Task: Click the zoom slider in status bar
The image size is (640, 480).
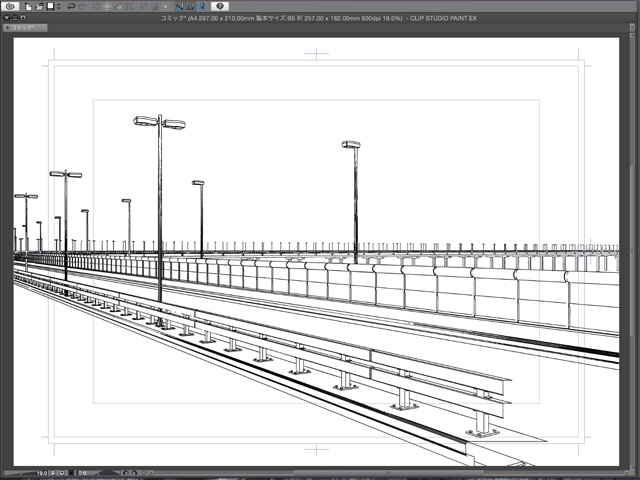Action: (x=20, y=473)
